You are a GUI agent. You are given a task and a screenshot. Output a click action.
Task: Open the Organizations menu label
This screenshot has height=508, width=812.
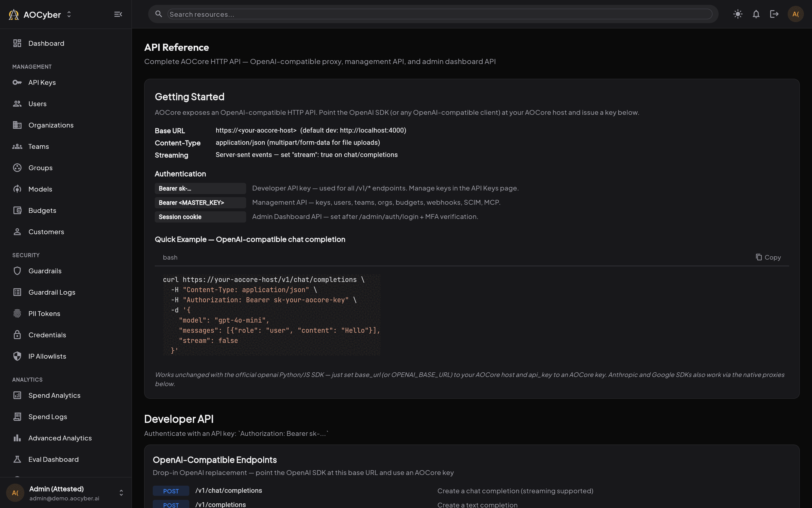[x=51, y=125]
